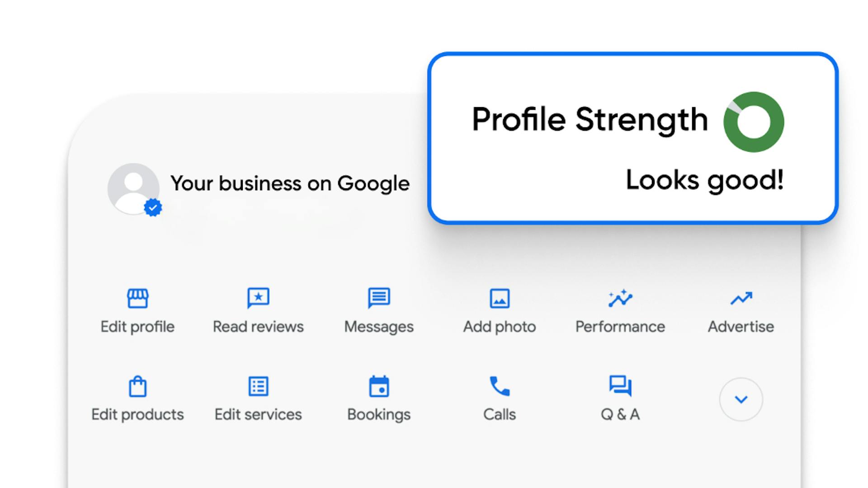
Task: Select the Edit services list icon
Action: pos(258,386)
